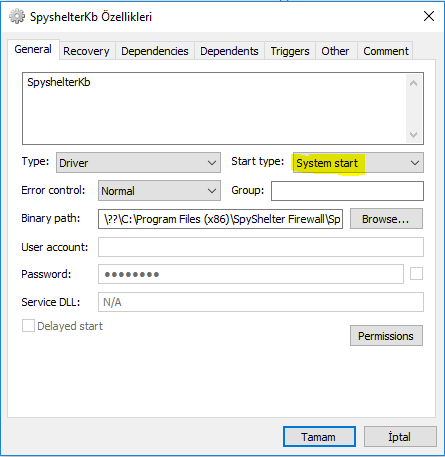Confirm with the Tamam button
445x457 pixels.
(x=319, y=436)
